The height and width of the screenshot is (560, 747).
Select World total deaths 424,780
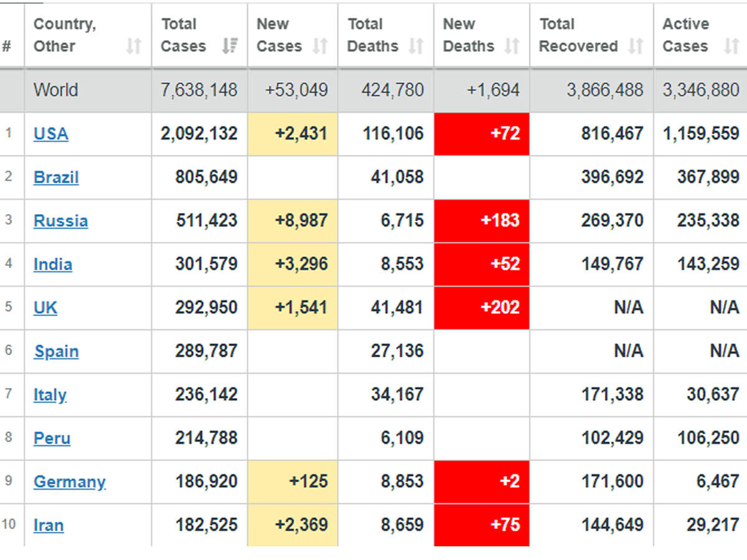(x=393, y=90)
